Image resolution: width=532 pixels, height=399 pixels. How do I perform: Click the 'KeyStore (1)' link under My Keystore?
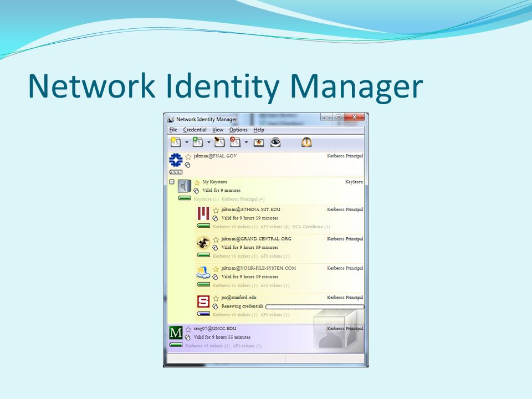206,199
